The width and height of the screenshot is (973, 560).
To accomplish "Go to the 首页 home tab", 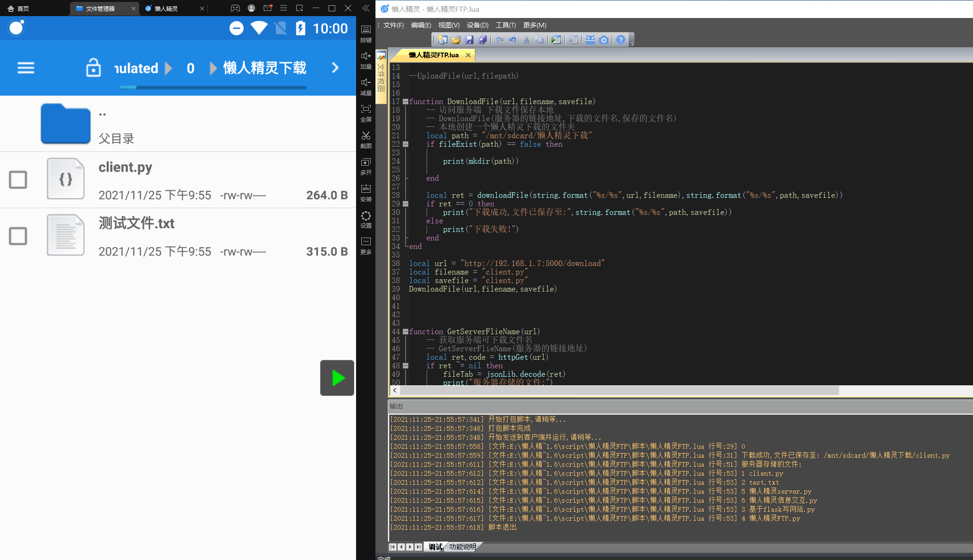I will 18,9.
